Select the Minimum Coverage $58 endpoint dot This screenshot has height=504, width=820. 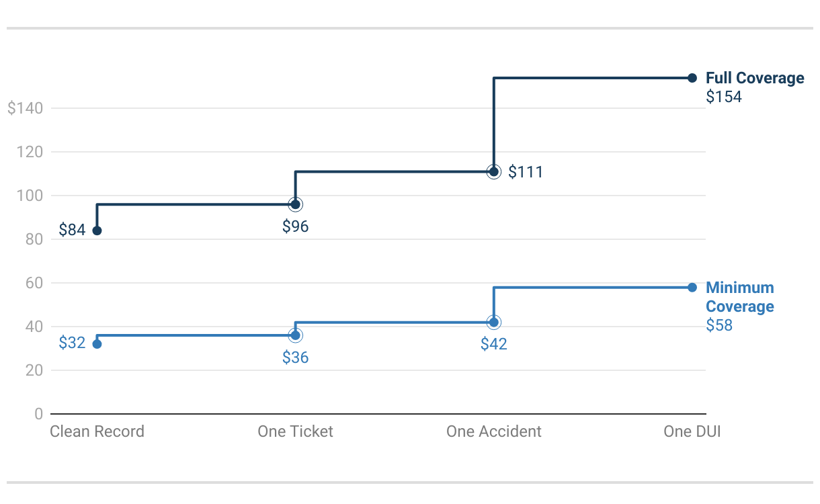click(692, 288)
